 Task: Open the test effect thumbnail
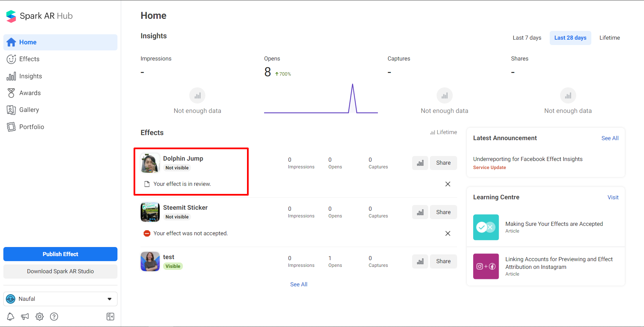click(150, 261)
